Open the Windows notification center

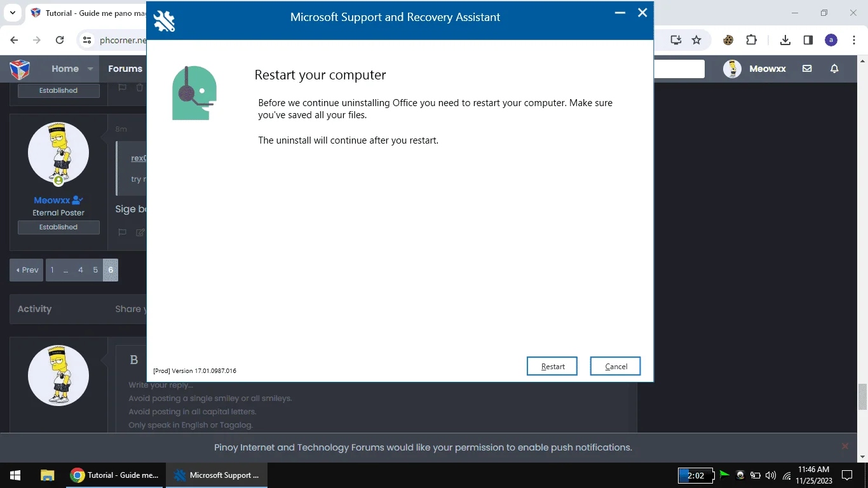tap(846, 475)
